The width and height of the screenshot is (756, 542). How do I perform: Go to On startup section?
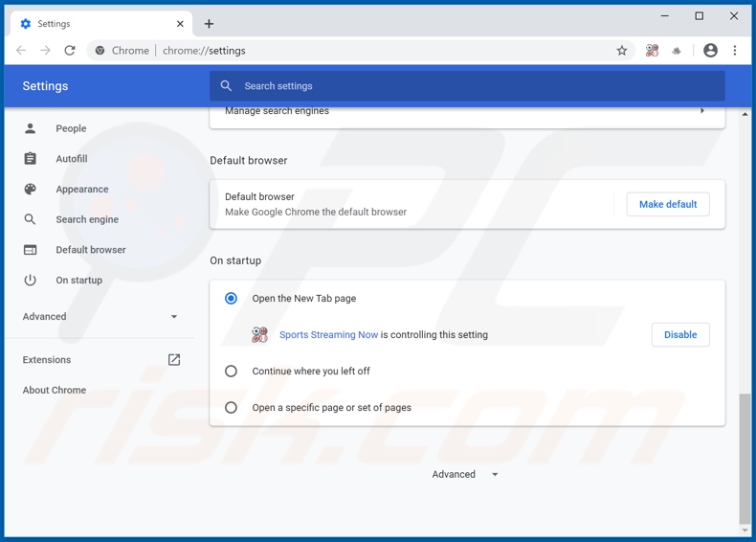pos(79,280)
